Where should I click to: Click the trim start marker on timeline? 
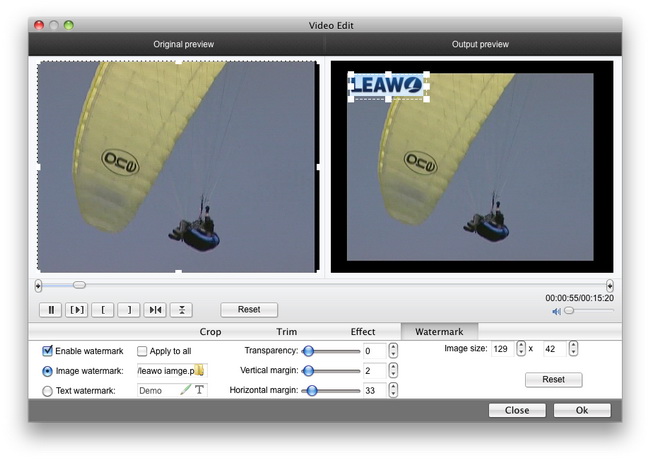click(x=38, y=286)
